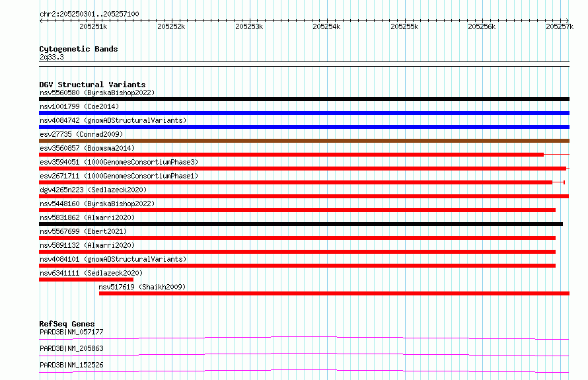Click the magenta line of PARD3B|NM_057177
The image size is (588, 380).
click(304, 338)
